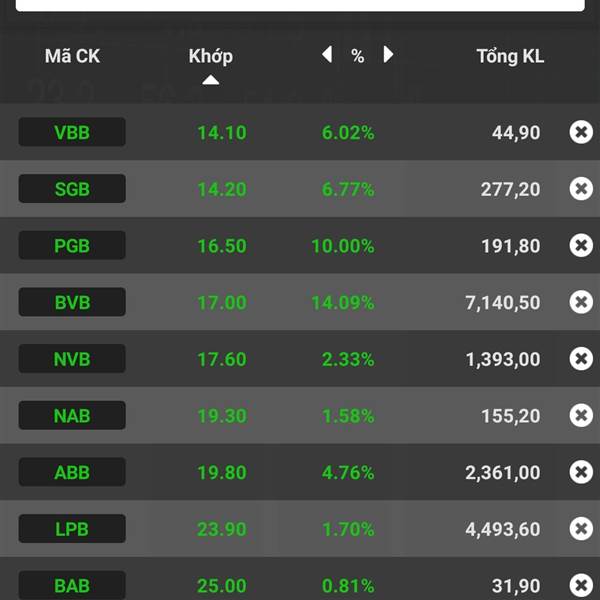Open NAB ticker symbol button
The image size is (600, 600).
72,415
